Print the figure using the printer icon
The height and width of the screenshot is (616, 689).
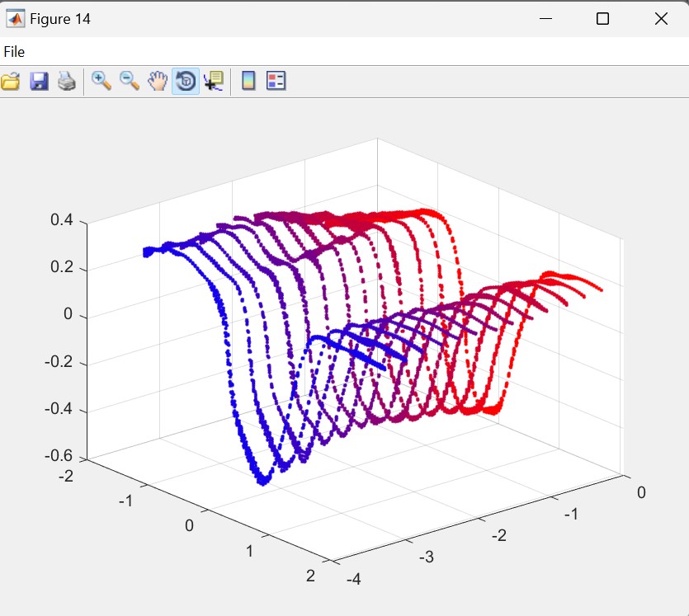tap(67, 81)
